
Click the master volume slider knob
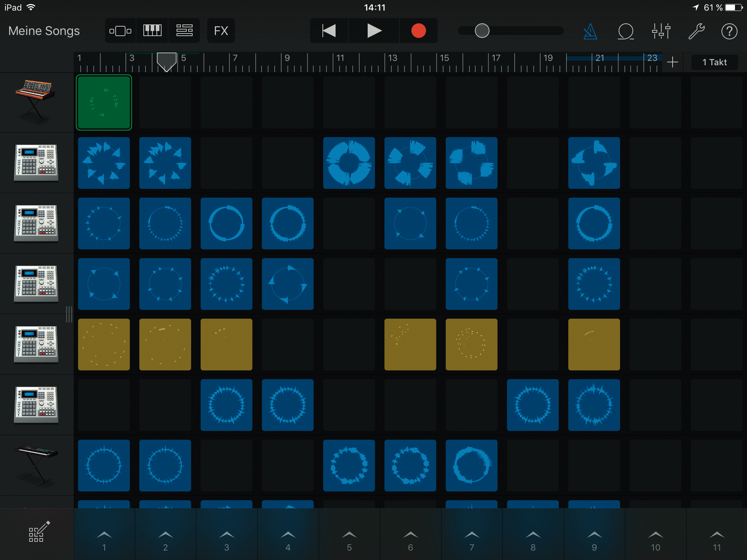coord(482,31)
